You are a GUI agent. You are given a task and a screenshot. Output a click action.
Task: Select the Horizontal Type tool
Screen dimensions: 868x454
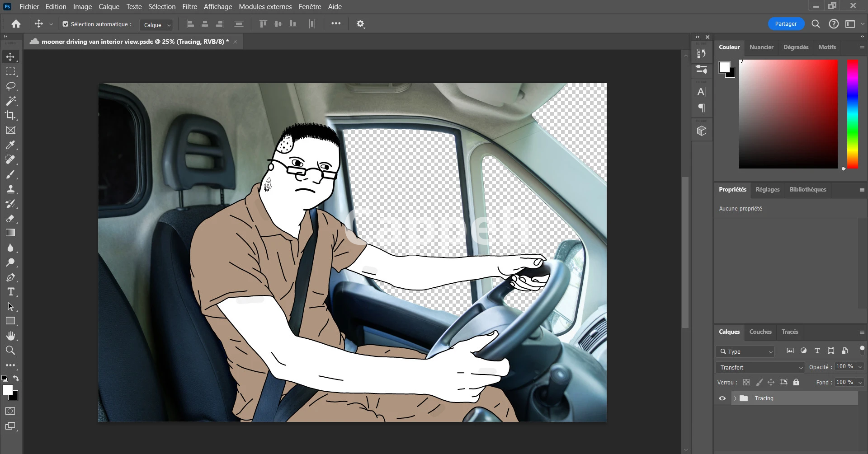(x=10, y=292)
